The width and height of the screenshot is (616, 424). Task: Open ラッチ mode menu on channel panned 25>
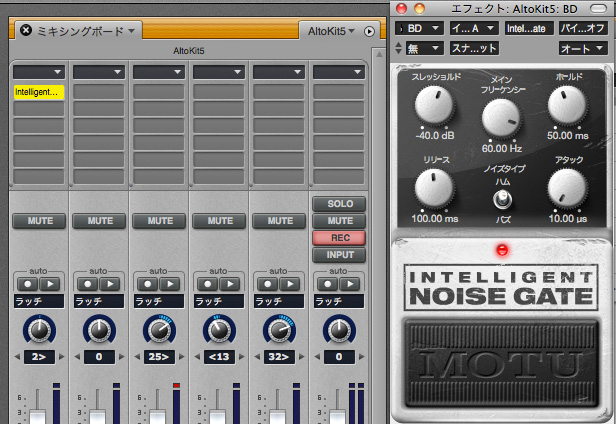pyautogui.click(x=159, y=301)
